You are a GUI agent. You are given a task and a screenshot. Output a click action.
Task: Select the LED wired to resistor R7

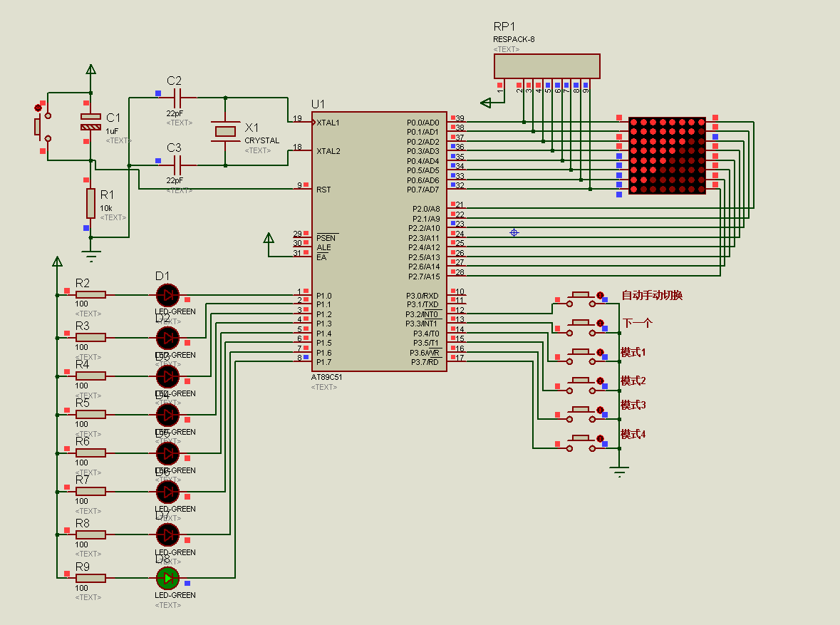(167, 492)
